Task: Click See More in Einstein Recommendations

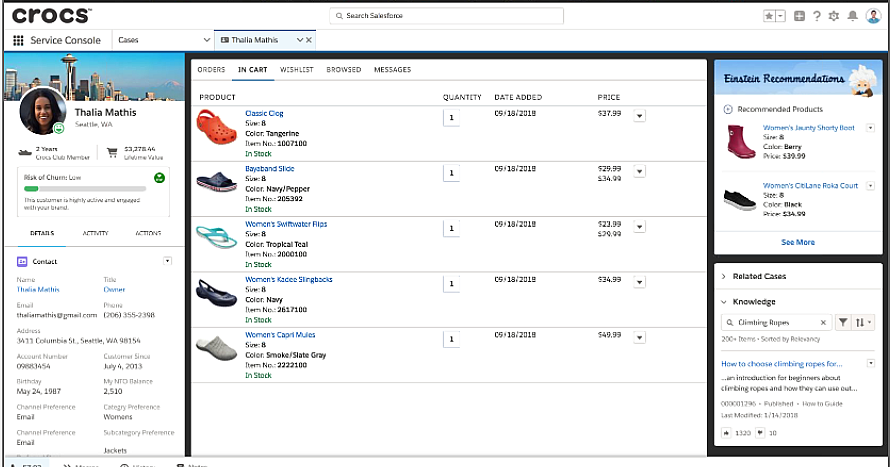Action: (x=797, y=242)
